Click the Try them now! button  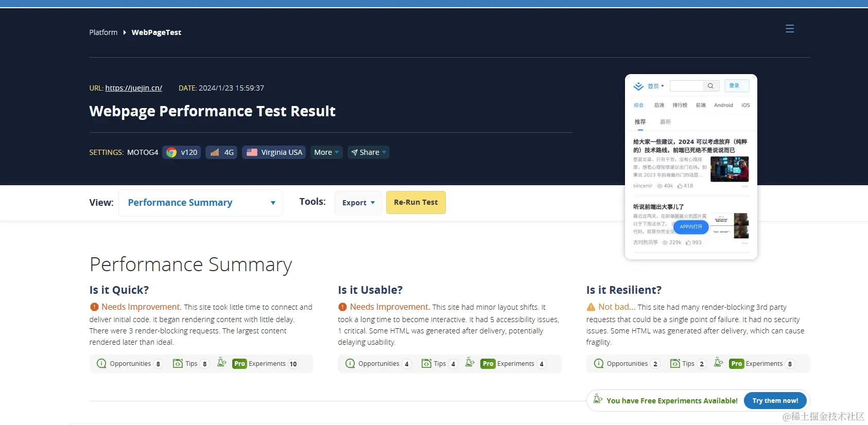point(775,400)
